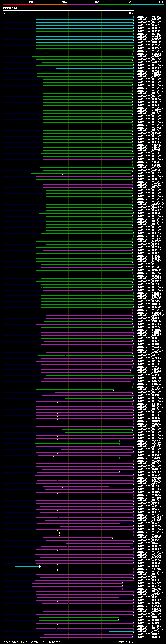Open hit UniRef100_B9RKF3
166x644 pixels.
(149, 20)
